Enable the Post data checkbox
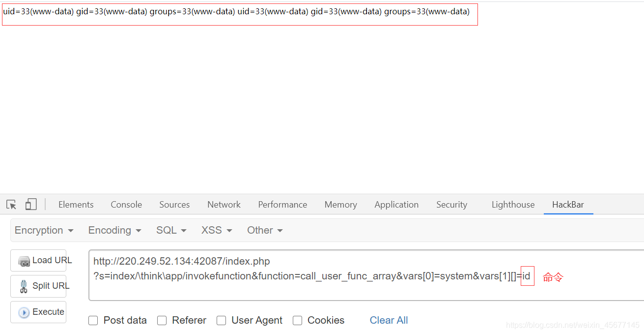 pos(93,321)
